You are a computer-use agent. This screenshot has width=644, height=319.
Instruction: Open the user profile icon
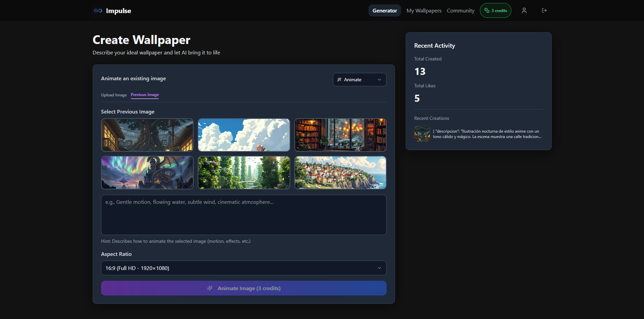524,10
